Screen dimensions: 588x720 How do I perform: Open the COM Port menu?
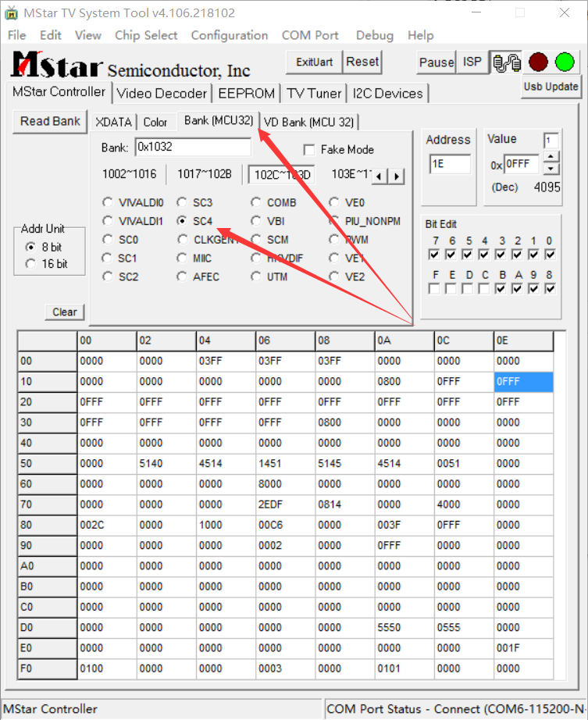click(x=310, y=35)
